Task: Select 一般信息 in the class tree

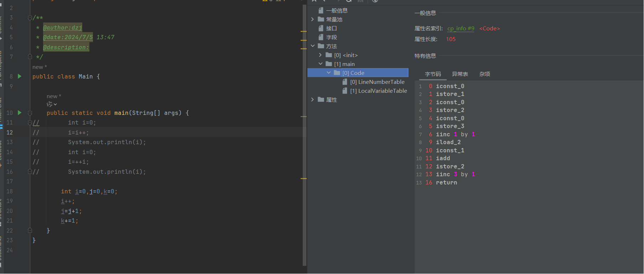Action: [337, 10]
